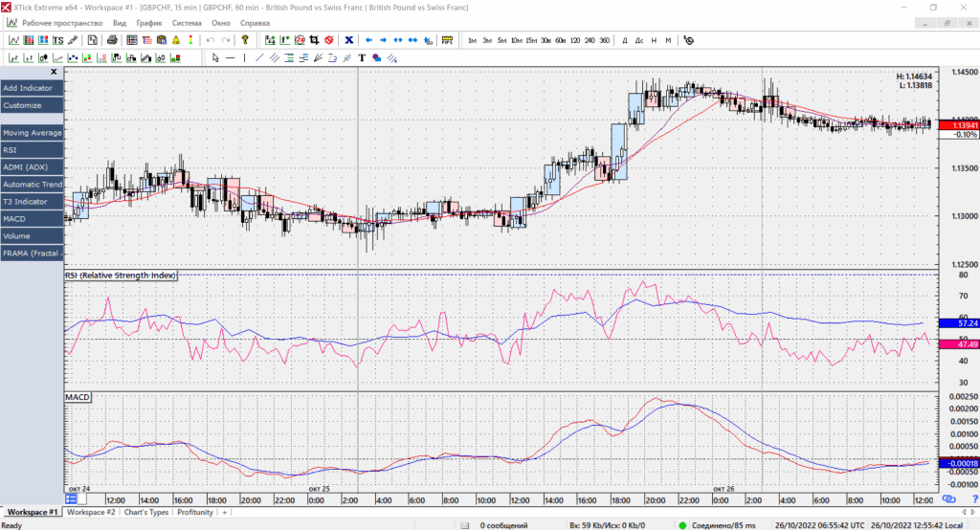The image size is (980, 530).
Task: Close the indicator side panel
Action: point(54,72)
